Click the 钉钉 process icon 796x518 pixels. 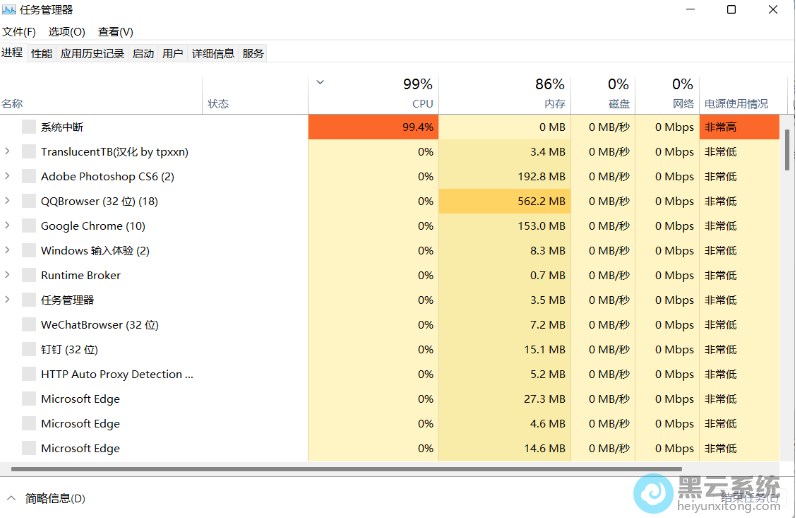[x=29, y=349]
